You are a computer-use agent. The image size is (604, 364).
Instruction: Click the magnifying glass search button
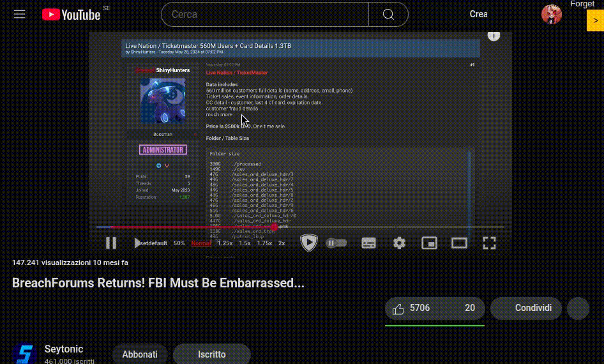pyautogui.click(x=388, y=14)
